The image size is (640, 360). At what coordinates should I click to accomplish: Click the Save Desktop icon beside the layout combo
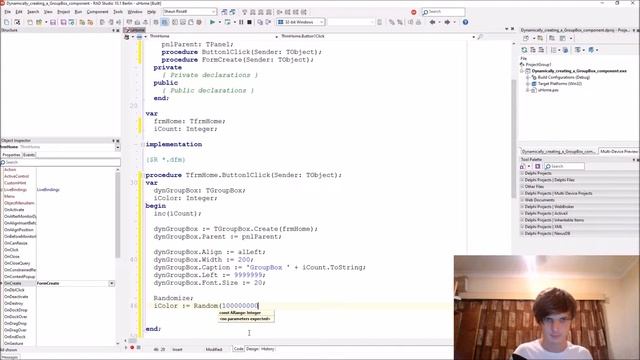224,12
